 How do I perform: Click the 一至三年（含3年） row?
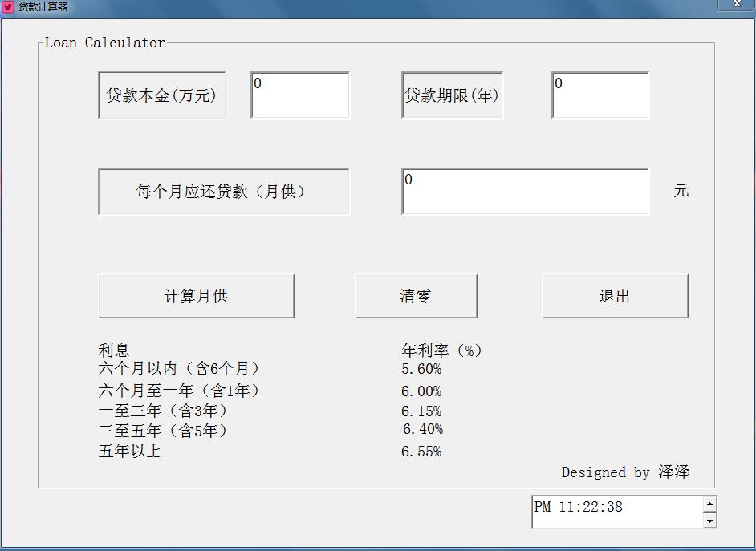[162, 411]
